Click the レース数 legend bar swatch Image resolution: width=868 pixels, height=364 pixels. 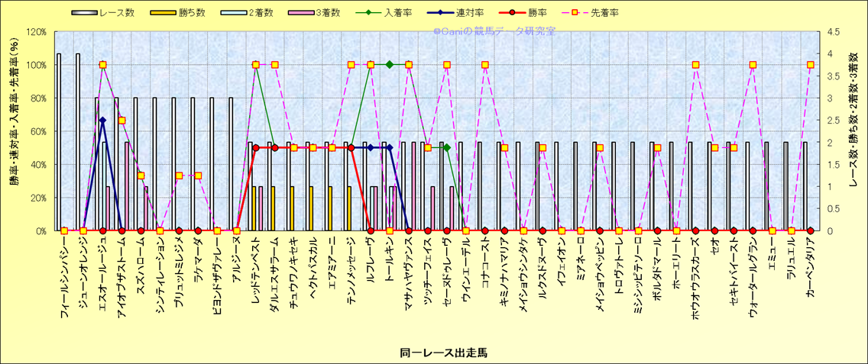point(86,13)
